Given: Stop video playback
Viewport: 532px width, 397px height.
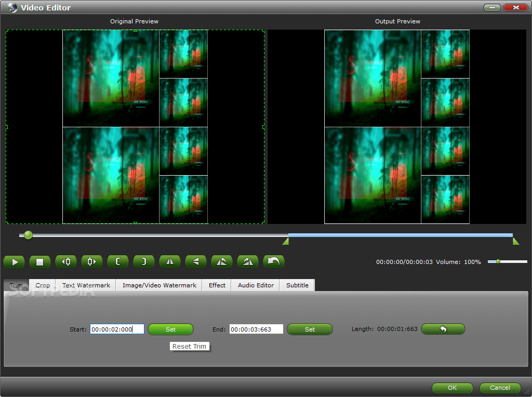Looking at the screenshot, I should tap(40, 262).
